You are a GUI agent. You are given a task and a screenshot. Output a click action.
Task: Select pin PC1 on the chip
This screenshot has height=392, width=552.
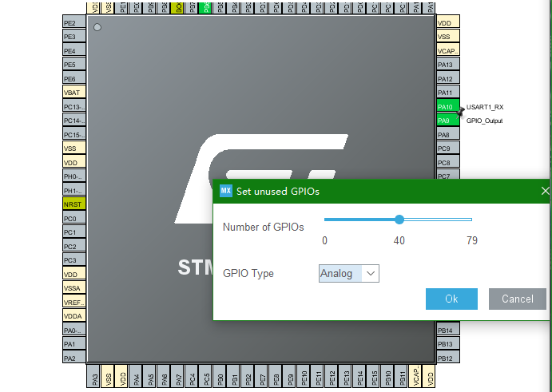coord(74,232)
